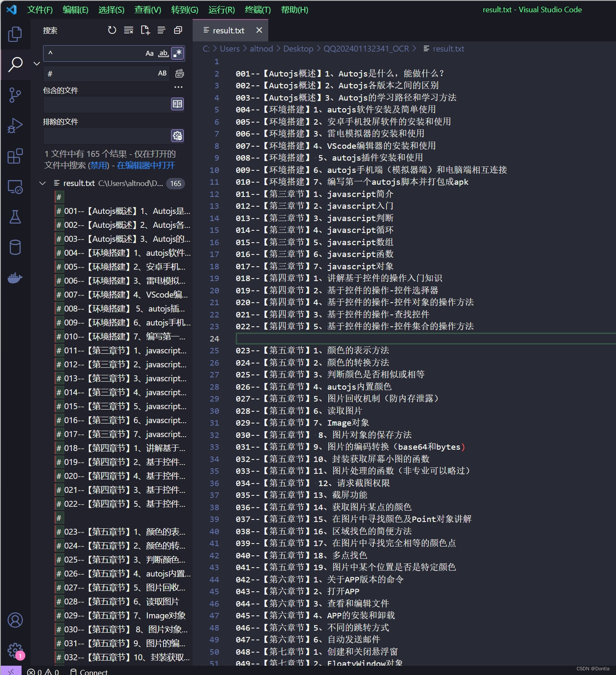
Task: Focus the 包含的文件 input field
Action: point(106,104)
